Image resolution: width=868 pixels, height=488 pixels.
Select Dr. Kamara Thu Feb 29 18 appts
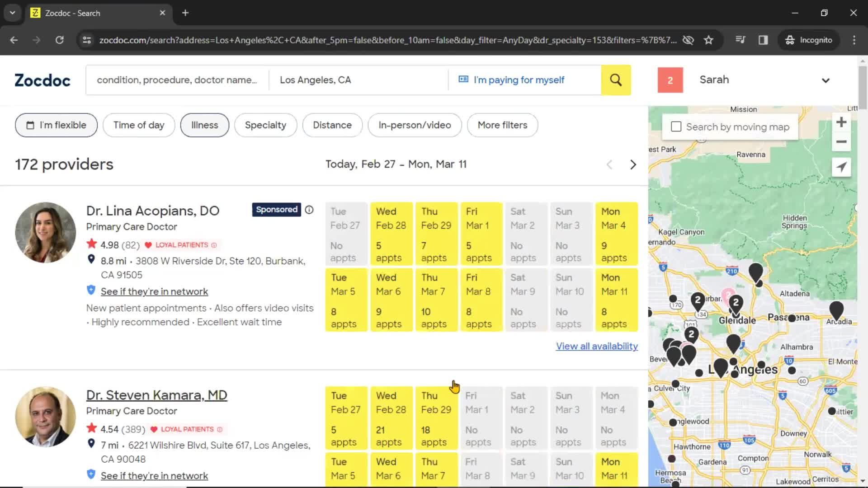436,418
